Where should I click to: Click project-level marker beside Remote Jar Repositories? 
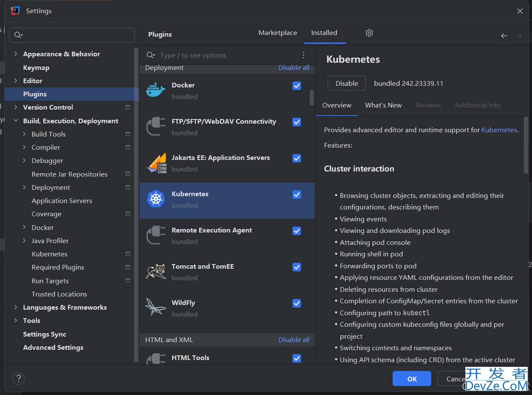tap(128, 174)
